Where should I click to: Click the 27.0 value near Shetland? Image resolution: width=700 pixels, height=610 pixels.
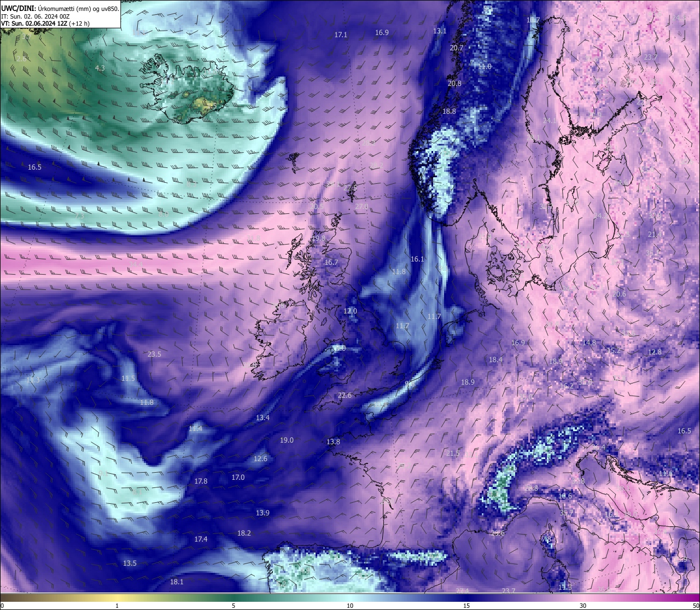pyautogui.click(x=361, y=207)
